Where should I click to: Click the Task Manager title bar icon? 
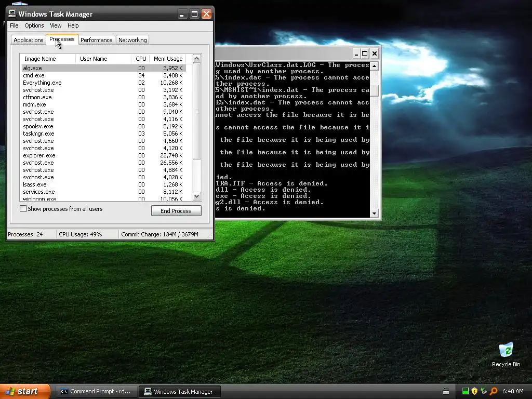[12, 14]
